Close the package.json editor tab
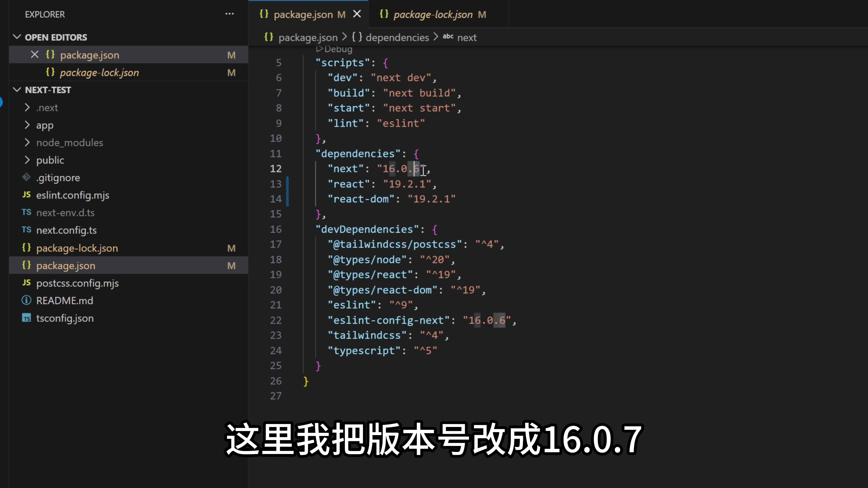 click(x=357, y=14)
